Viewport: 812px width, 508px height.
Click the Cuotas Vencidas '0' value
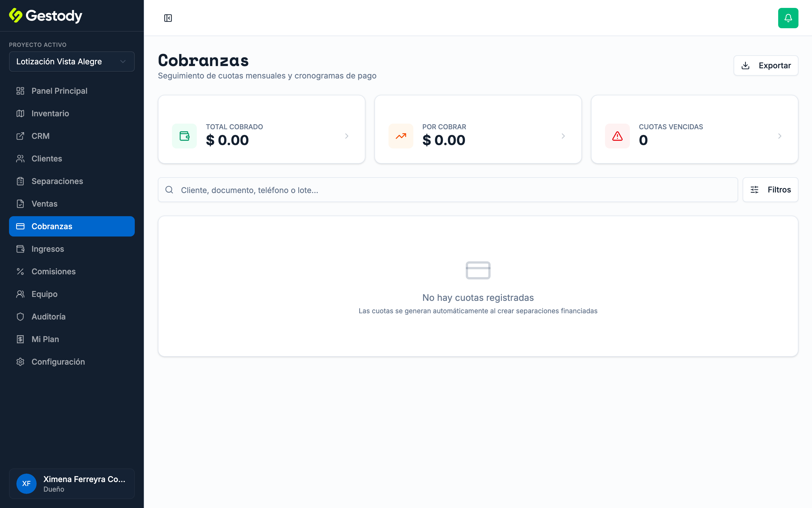pos(643,140)
